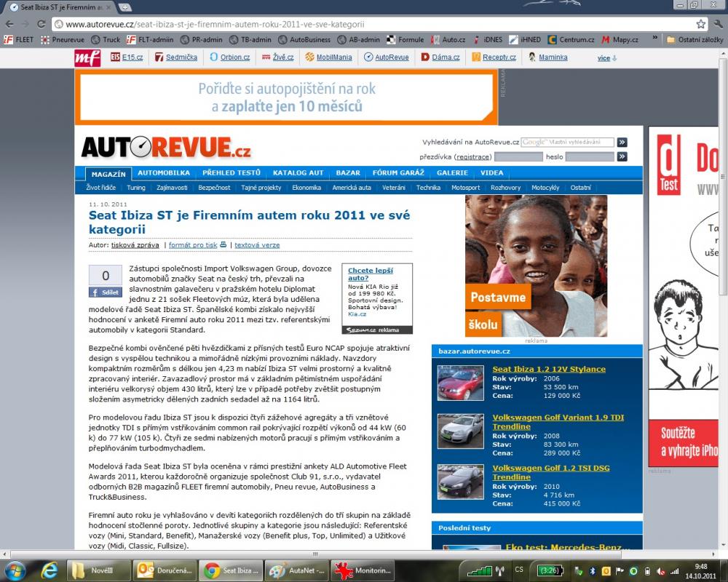
Task: Expand hidden bookmarks with double chevron
Action: (654, 38)
